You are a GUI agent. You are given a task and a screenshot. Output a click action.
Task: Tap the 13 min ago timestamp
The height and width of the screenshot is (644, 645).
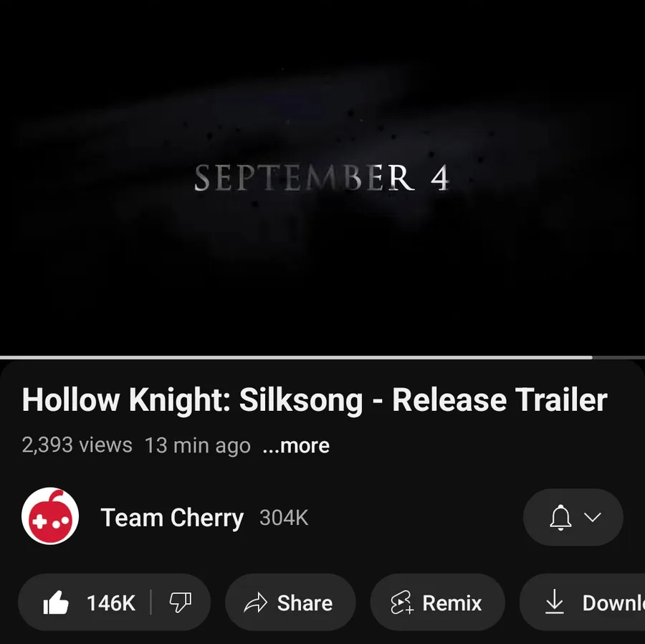coord(198,445)
